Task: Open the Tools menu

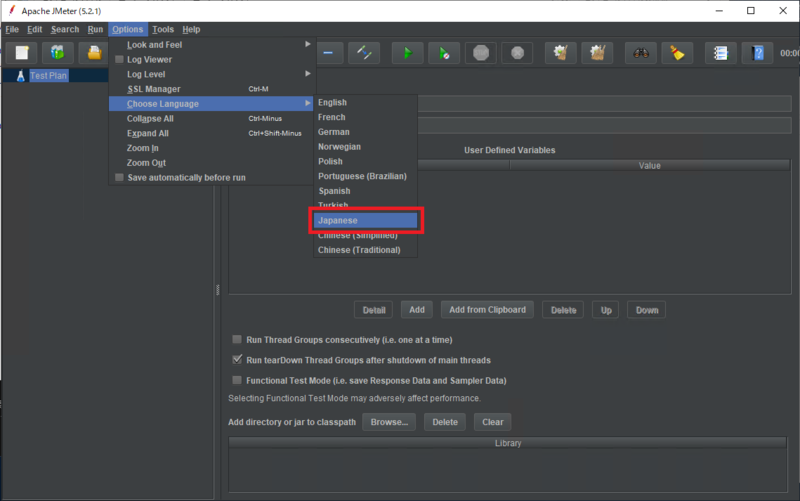Action: (163, 29)
